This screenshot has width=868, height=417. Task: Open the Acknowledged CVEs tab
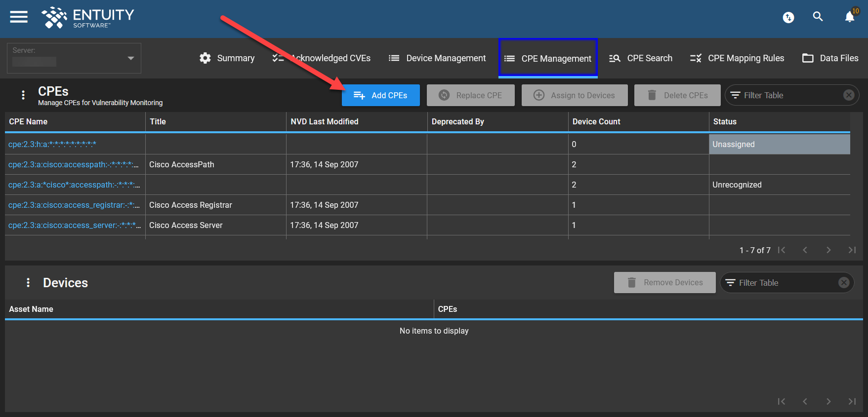point(322,58)
